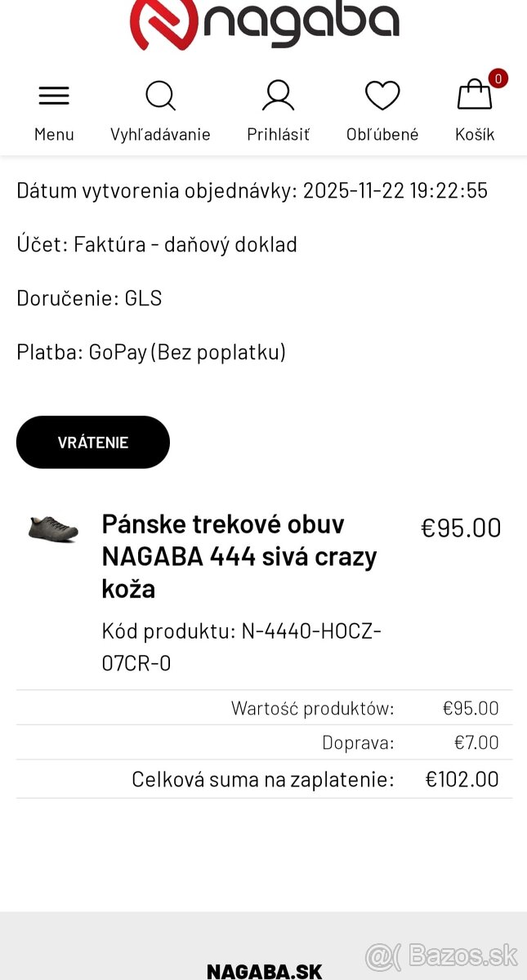Click the Prihlásiť account icon

pyautogui.click(x=278, y=94)
